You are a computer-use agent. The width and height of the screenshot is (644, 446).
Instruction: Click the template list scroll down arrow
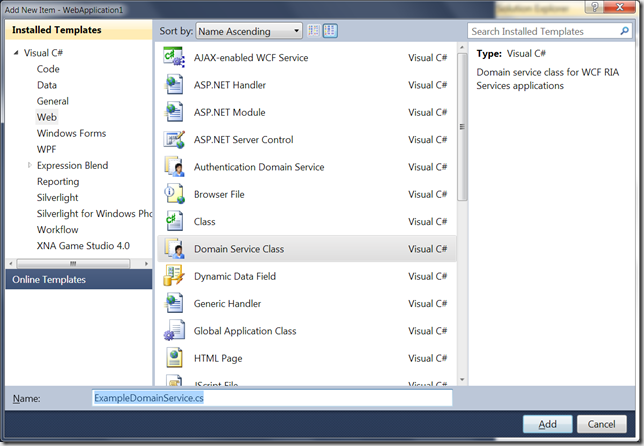462,379
